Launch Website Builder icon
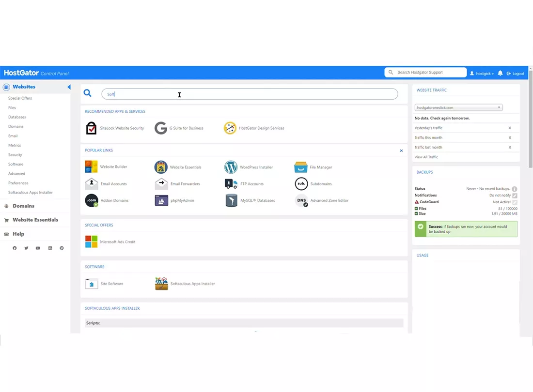This screenshot has width=533, height=392. [x=91, y=166]
